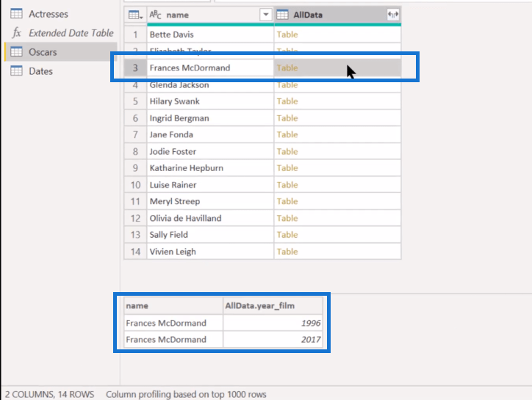The height and width of the screenshot is (400, 532).
Task: Open the Table link for Hilary Swank
Action: (x=287, y=101)
